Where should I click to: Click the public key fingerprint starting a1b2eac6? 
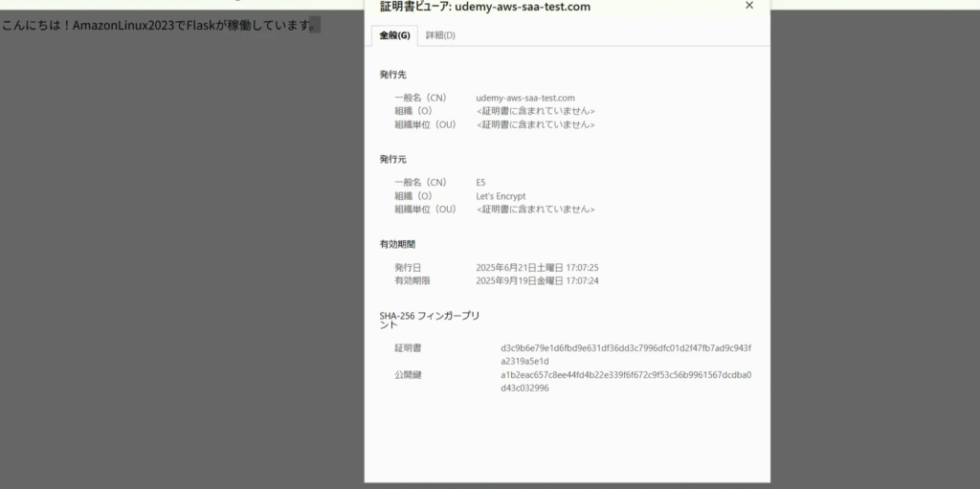click(626, 382)
